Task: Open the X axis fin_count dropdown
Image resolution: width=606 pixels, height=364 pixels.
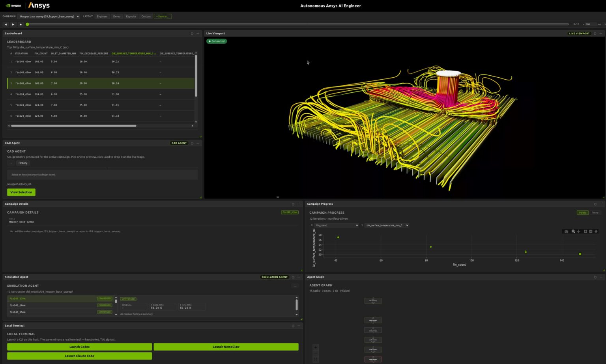Action: click(337, 225)
